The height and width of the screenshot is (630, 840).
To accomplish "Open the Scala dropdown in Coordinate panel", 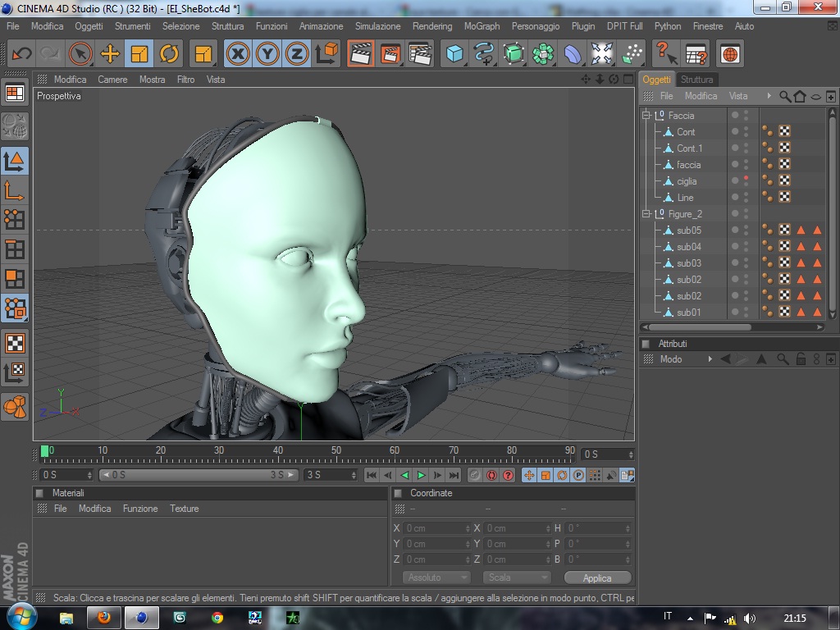I will (516, 577).
